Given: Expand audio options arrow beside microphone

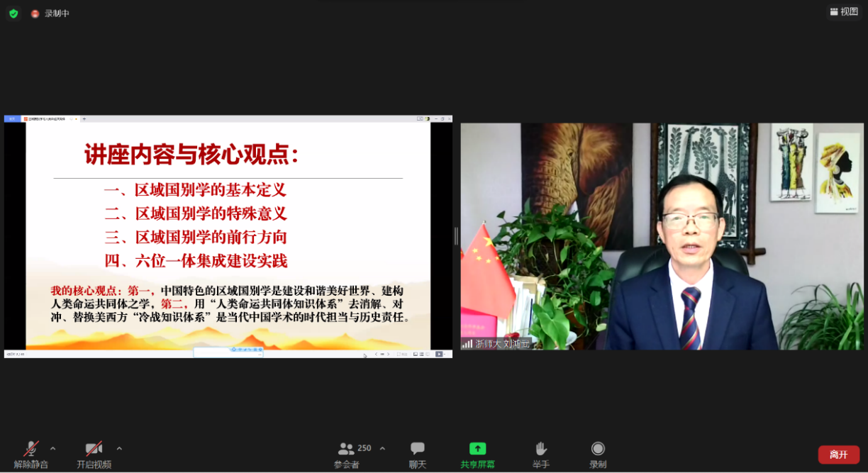Looking at the screenshot, I should (52, 448).
